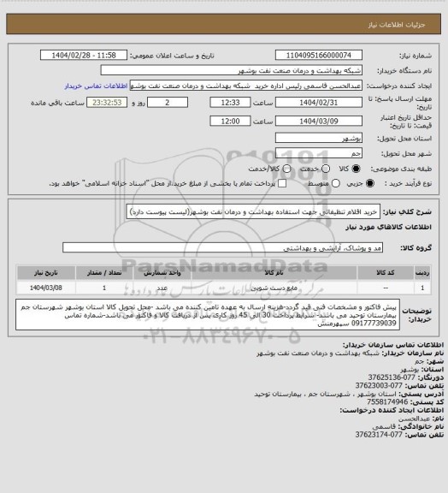This screenshot has width=448, height=493.
Task: Select the کالا/خدمت radio button
Action: (286, 169)
